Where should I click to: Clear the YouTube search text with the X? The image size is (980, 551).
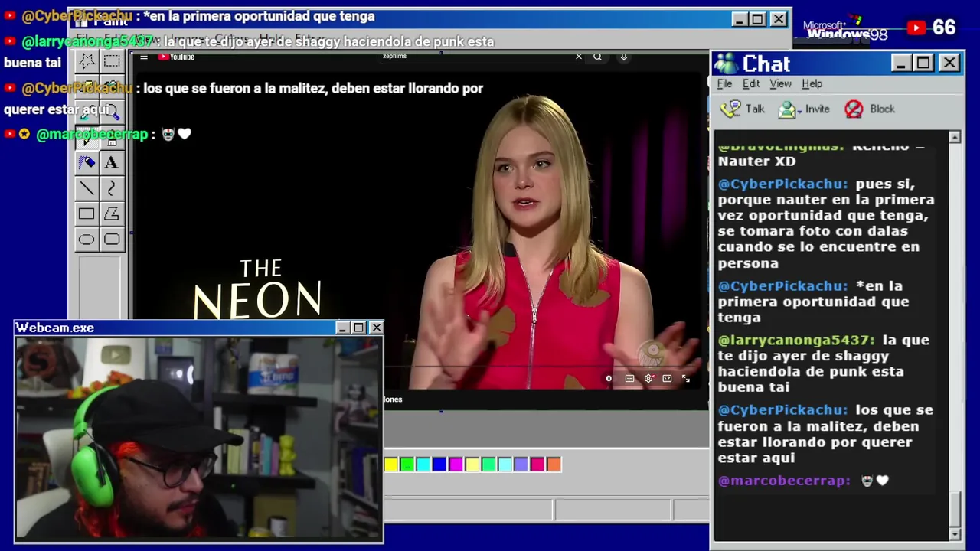[579, 57]
